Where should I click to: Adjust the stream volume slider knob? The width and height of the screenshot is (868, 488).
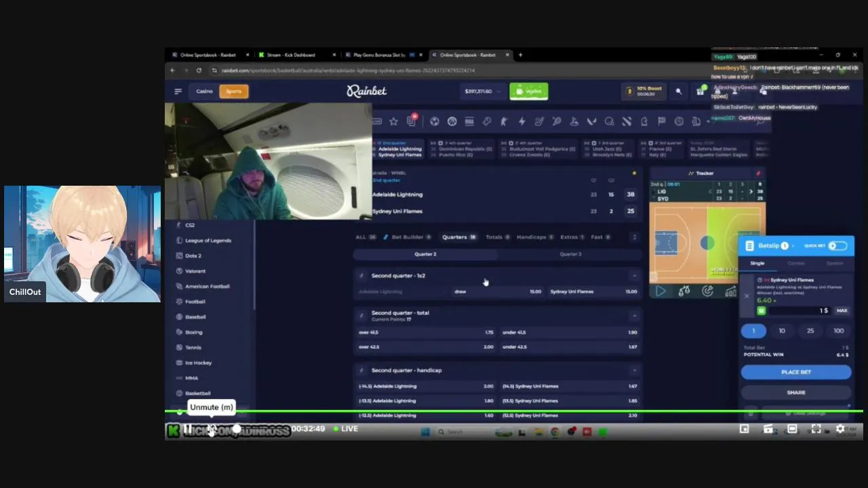pyautogui.click(x=236, y=429)
